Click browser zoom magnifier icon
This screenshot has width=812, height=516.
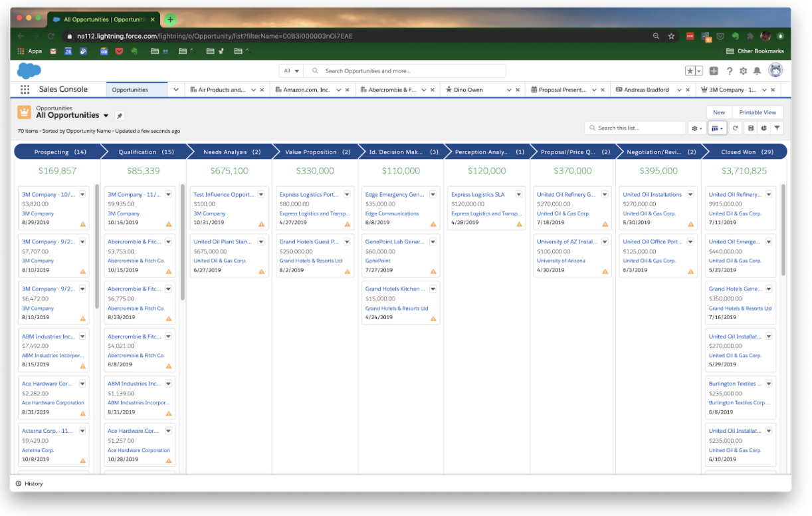point(657,36)
